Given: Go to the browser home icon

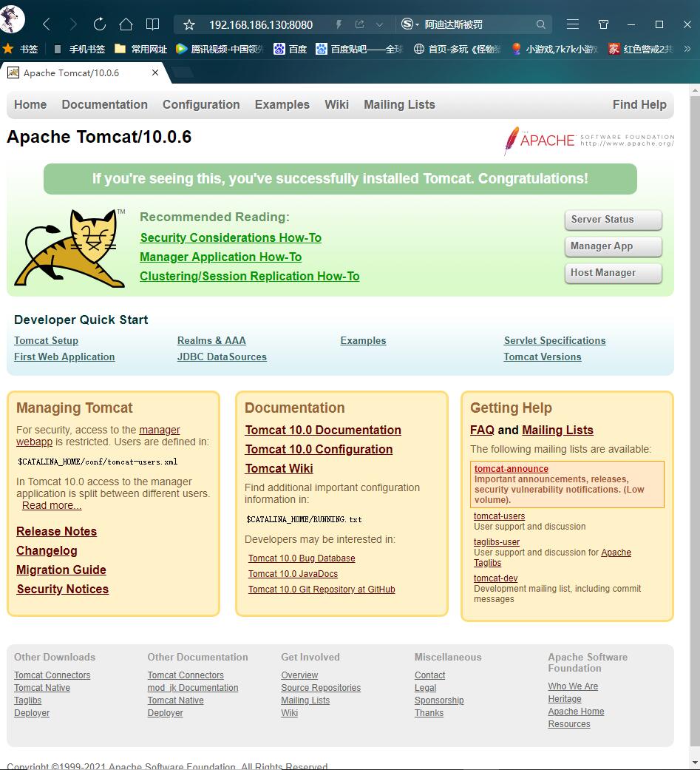Looking at the screenshot, I should [126, 24].
